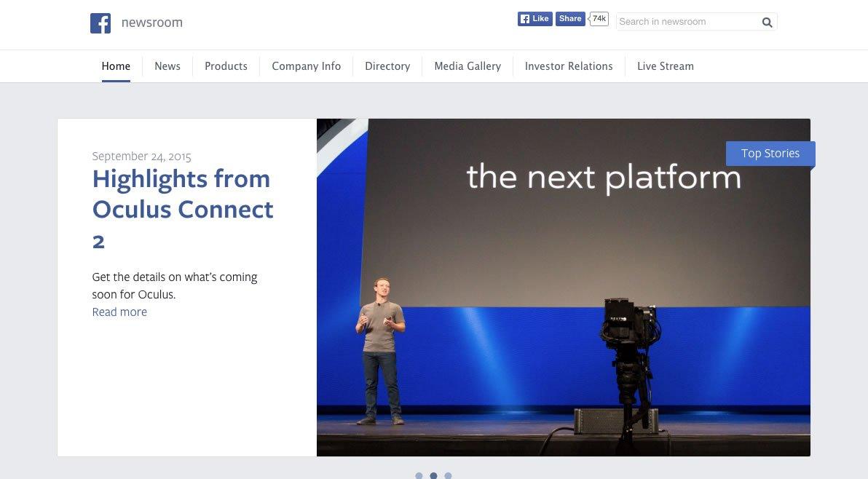Open the Products menu item
Image resolution: width=868 pixels, height=479 pixels.
226,66
